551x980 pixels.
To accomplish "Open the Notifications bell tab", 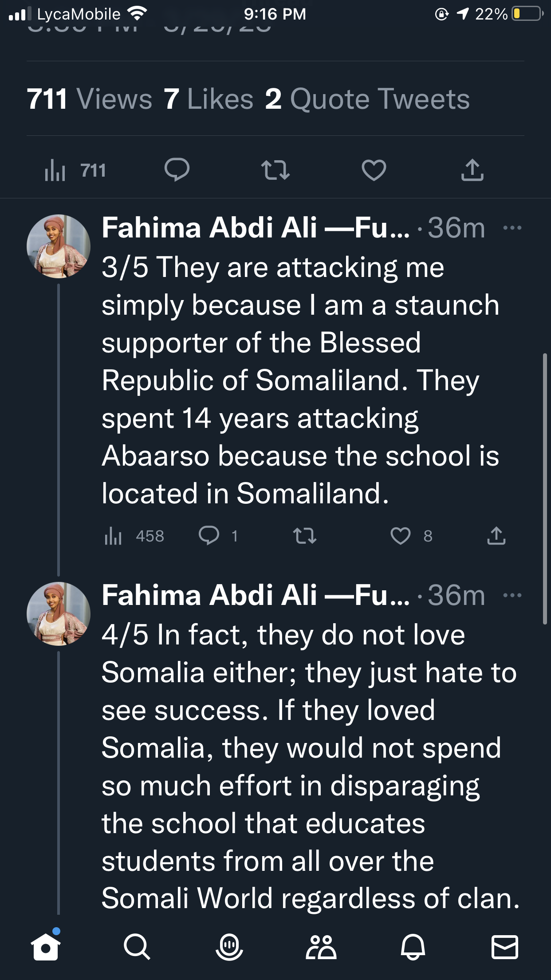I will 413,947.
